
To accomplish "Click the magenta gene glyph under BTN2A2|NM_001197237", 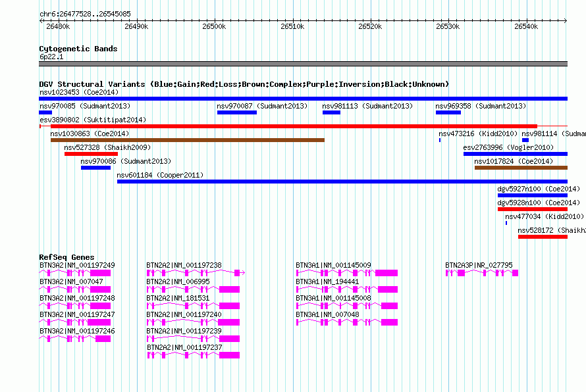I will tap(193, 355).
